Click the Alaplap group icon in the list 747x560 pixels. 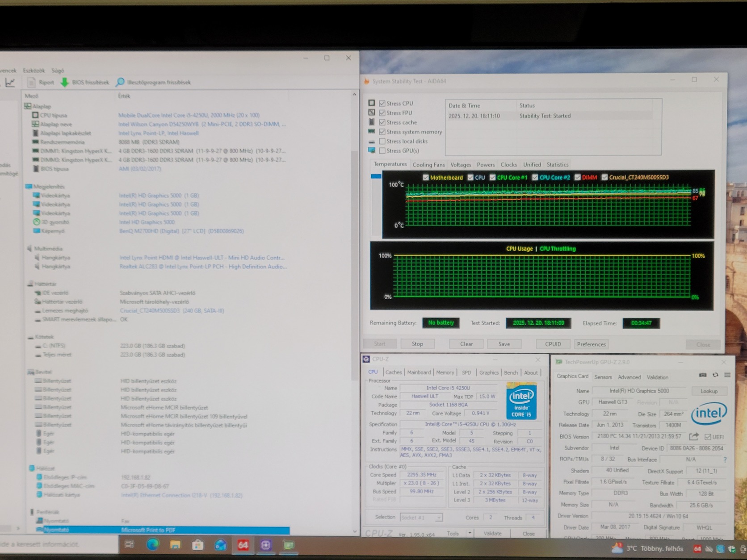pyautogui.click(x=28, y=106)
